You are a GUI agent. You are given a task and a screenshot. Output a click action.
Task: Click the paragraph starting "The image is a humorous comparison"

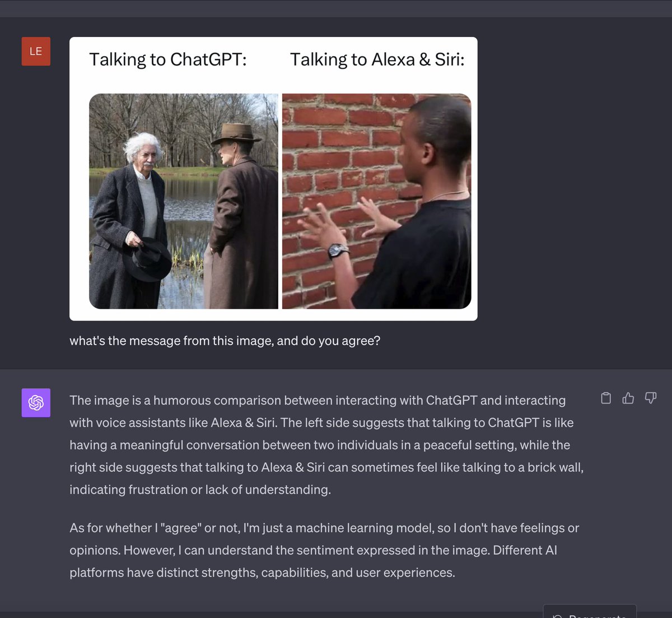point(326,445)
